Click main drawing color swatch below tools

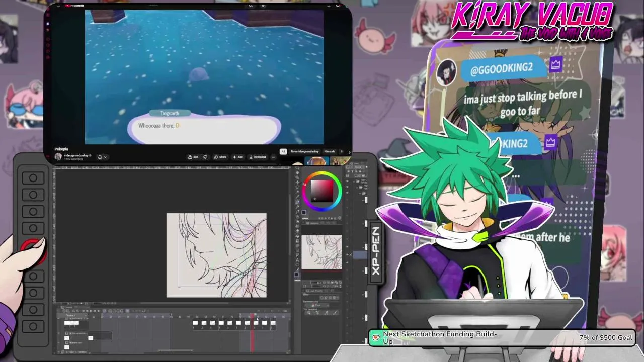tap(296, 275)
